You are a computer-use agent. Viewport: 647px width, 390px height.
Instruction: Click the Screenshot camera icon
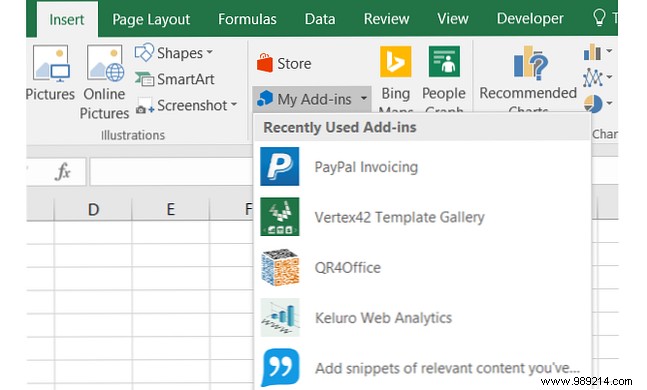144,106
